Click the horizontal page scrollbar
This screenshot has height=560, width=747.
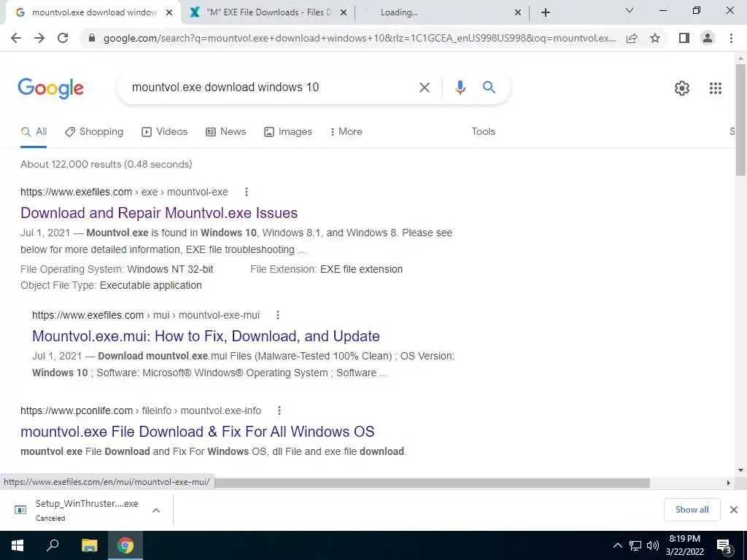[432, 483]
